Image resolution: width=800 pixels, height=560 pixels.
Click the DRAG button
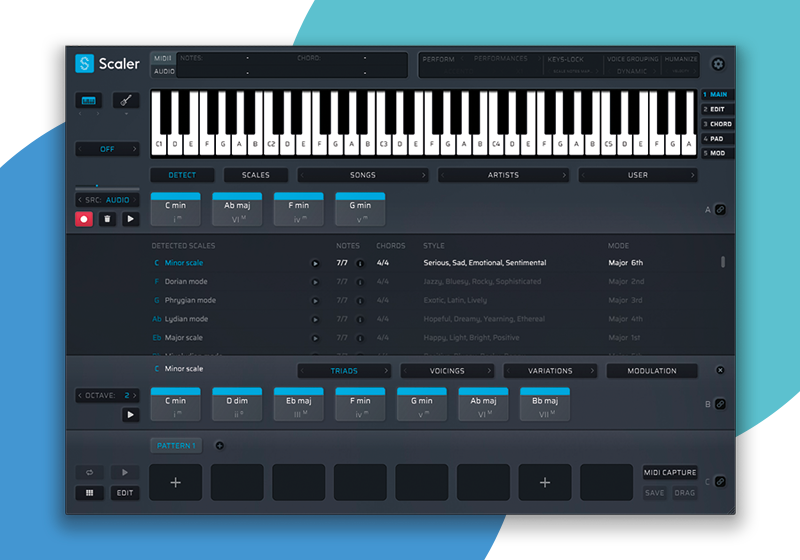pyautogui.click(x=684, y=493)
